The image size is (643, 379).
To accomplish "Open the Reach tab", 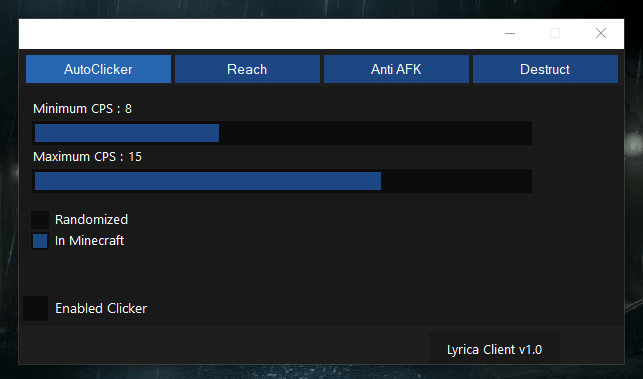I will click(247, 69).
